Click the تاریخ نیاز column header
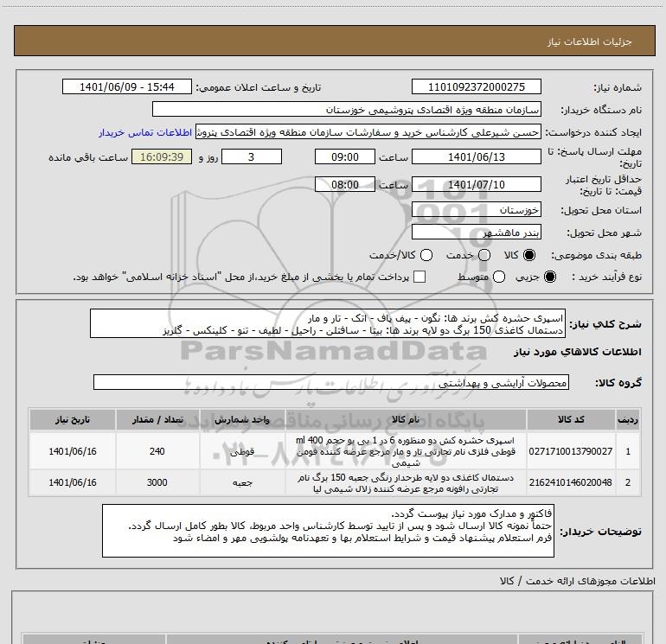 tap(72, 419)
